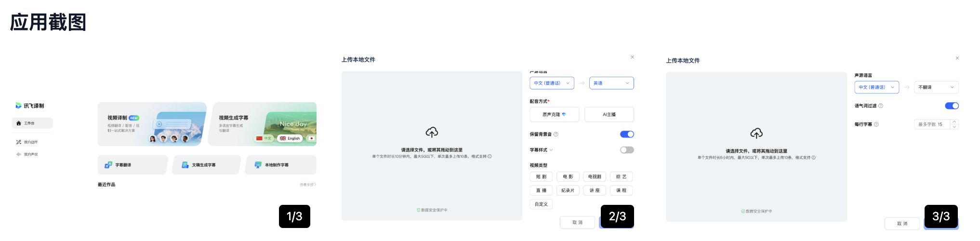This screenshot has width=980, height=241.
Task: Enable the 字幕样式 switch
Action: (627, 150)
